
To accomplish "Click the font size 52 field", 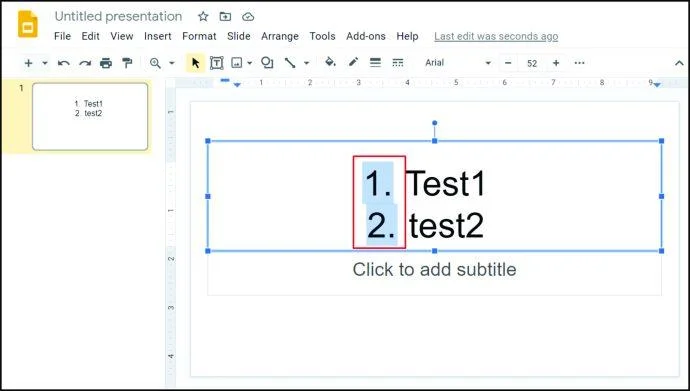I will tap(532, 63).
